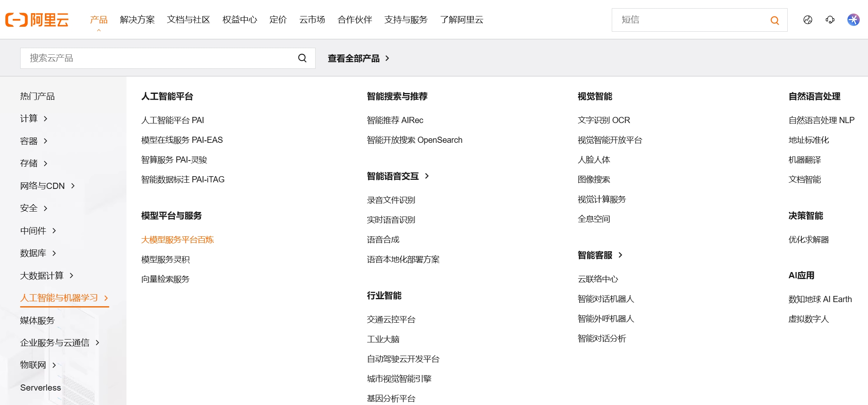The image size is (868, 405).
Task: Open 智能对话机器人
Action: pos(606,299)
